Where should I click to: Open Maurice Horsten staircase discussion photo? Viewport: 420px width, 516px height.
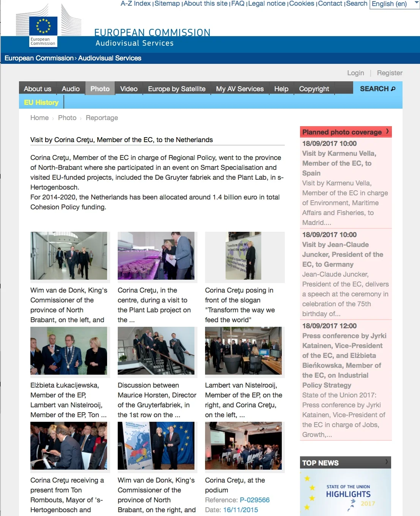156,351
